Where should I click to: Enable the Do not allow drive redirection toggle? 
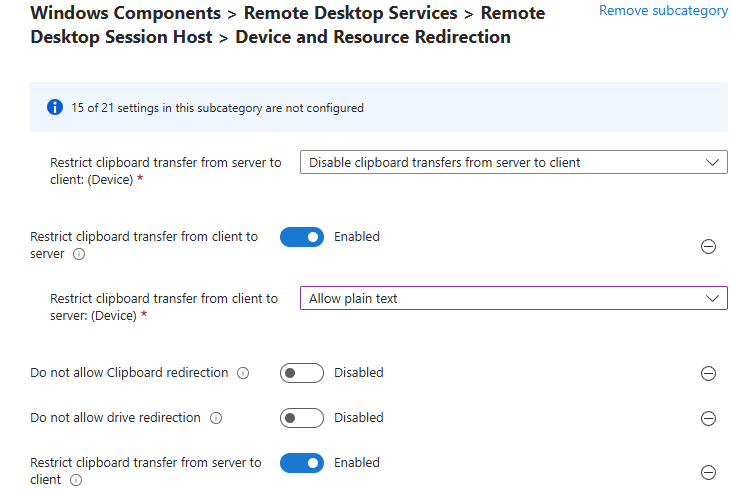302,418
